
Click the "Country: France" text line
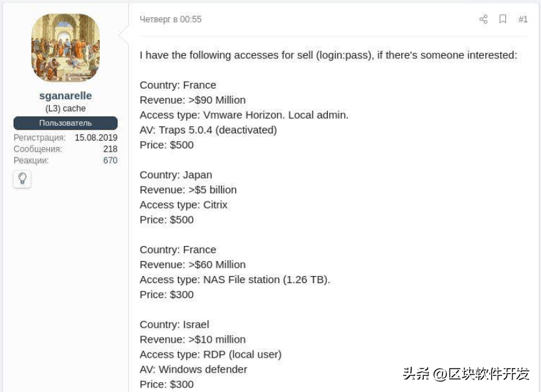(x=179, y=85)
